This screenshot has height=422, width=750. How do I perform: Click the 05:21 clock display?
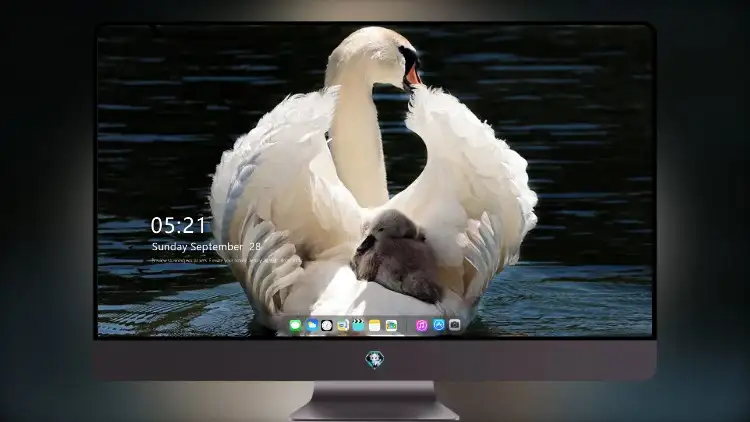[178, 225]
